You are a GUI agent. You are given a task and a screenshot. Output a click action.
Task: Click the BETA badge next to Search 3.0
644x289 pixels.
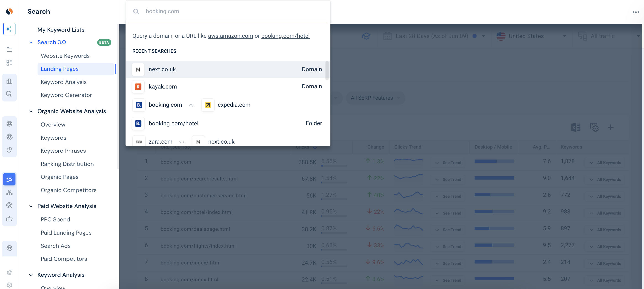pos(104,43)
